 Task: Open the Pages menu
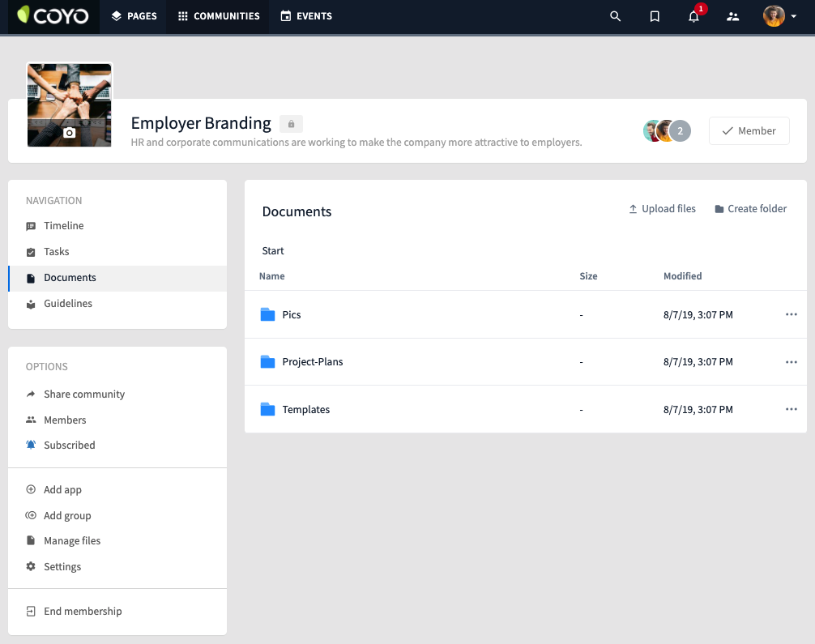tap(134, 16)
